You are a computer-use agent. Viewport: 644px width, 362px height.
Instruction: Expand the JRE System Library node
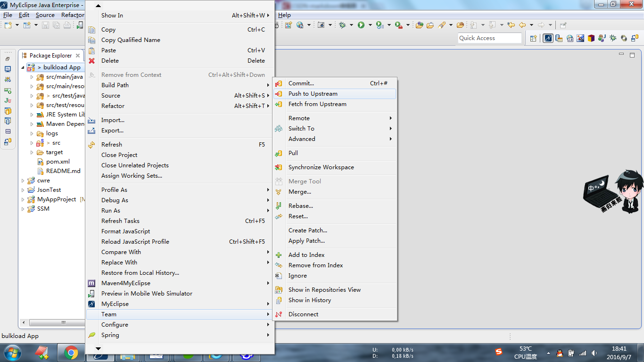(32, 115)
